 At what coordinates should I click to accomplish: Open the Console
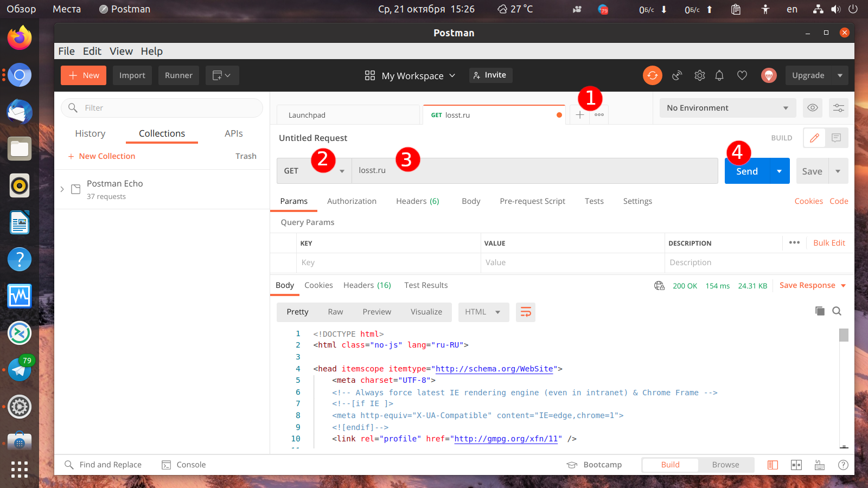click(184, 465)
